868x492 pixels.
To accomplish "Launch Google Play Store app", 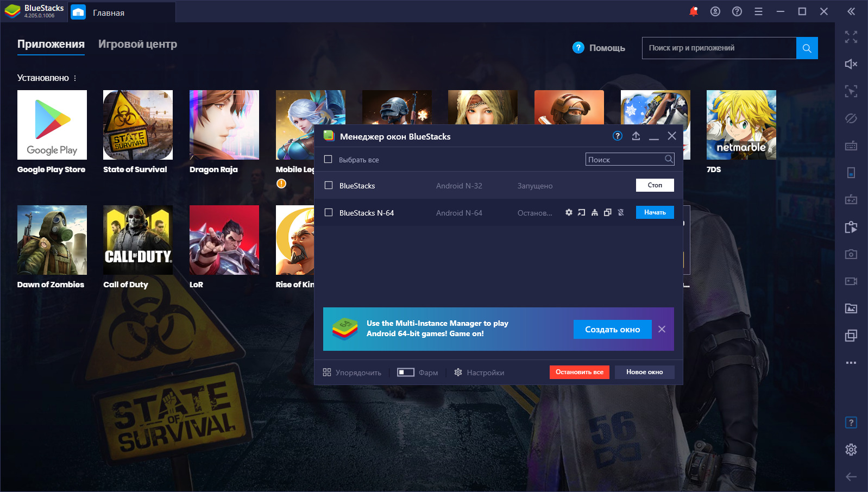I will point(52,125).
